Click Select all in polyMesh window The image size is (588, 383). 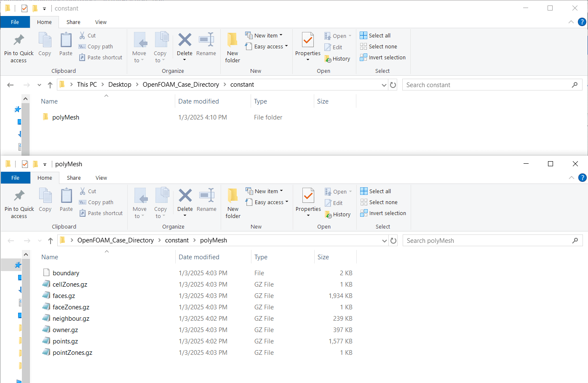380,191
